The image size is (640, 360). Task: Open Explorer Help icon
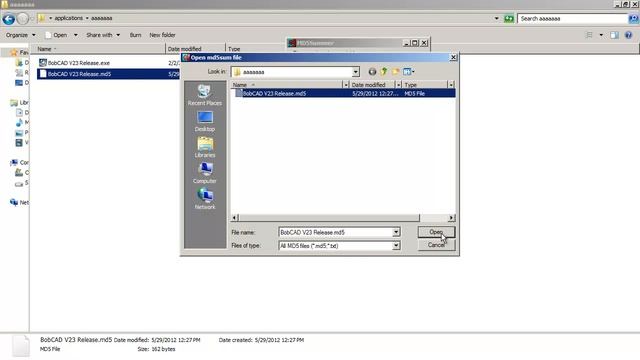(628, 35)
